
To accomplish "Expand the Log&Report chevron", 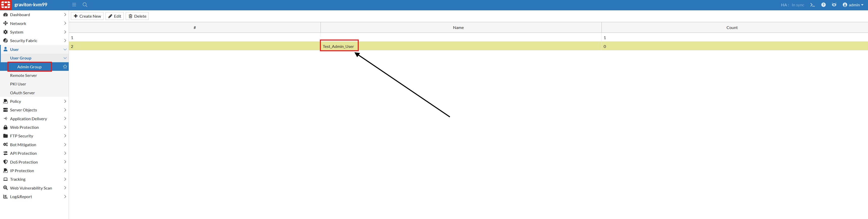I will point(65,197).
